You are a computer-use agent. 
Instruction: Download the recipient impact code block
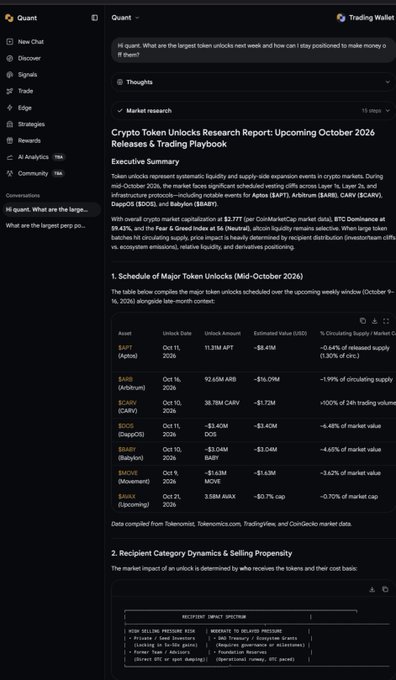click(x=372, y=589)
